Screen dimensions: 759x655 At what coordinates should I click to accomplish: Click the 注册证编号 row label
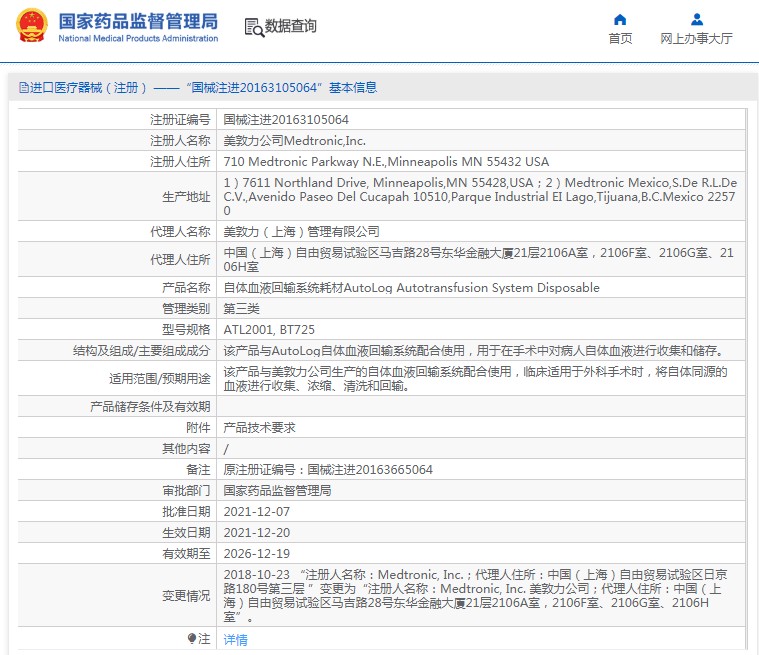[x=180, y=120]
